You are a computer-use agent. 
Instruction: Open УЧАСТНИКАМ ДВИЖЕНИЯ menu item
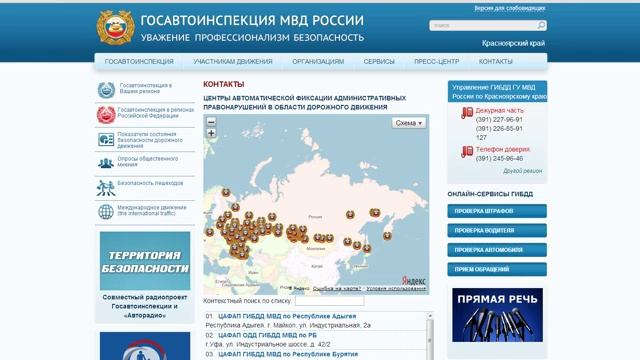click(x=233, y=62)
